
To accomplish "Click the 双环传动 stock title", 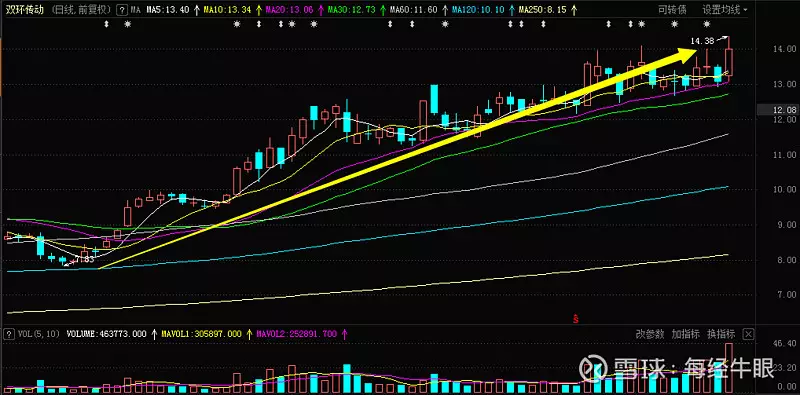I will (x=24, y=10).
